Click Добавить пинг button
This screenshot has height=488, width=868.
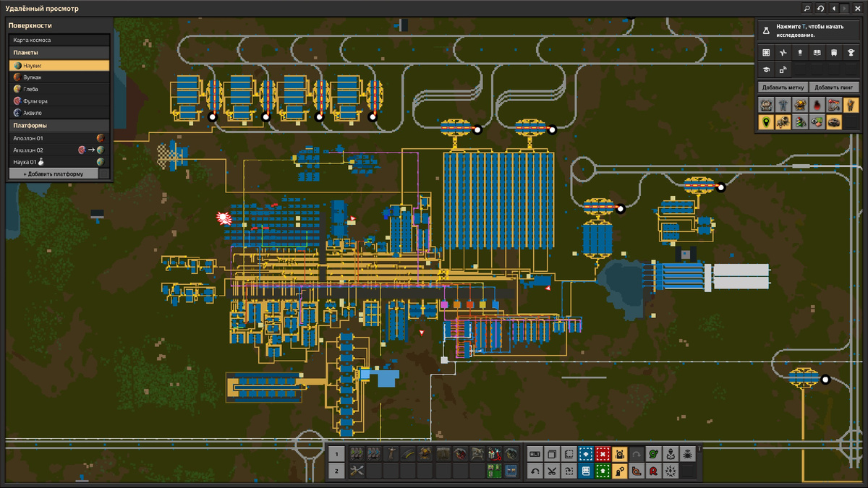pos(834,87)
